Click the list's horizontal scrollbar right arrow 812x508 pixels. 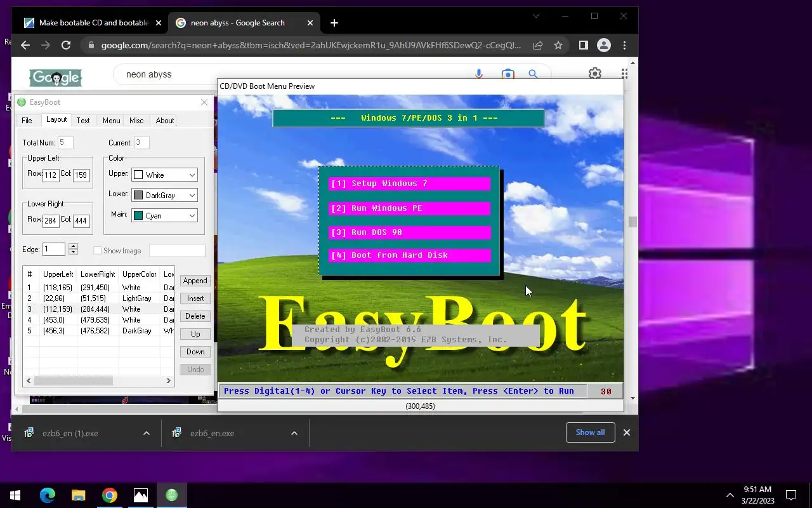169,380
